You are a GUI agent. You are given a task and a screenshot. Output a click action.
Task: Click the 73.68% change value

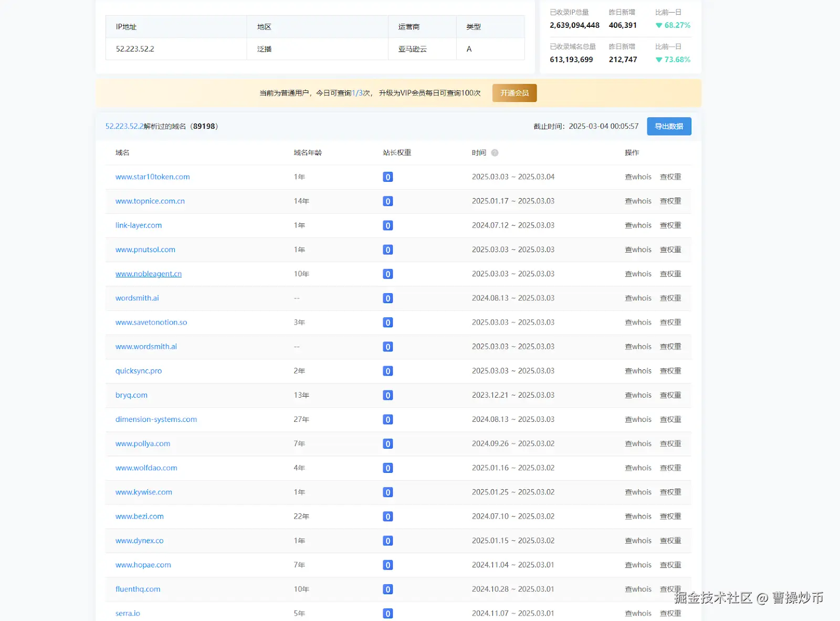pos(677,59)
